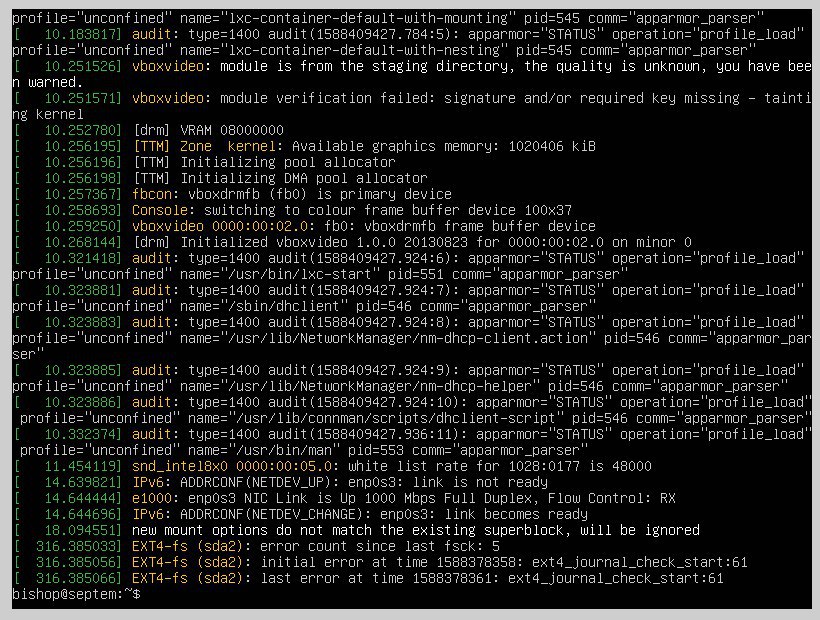This screenshot has width=820, height=620.
Task: Click "[TTM] Initializing DMA pool allocator" line
Action: click(x=280, y=178)
